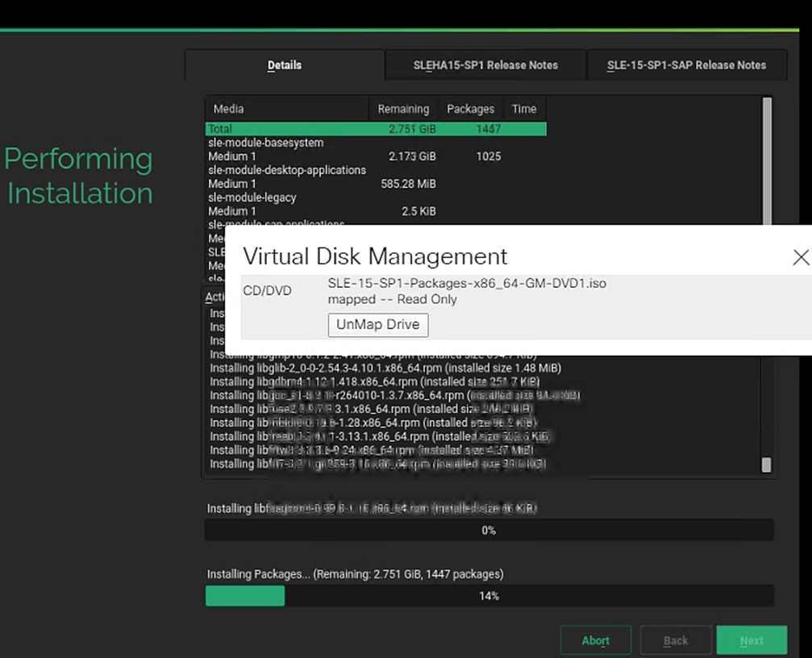
Task: Click the ISO file name SLE-15-SP1-Packages-x86_64-GM-DVD1.iso
Action: coord(467,283)
